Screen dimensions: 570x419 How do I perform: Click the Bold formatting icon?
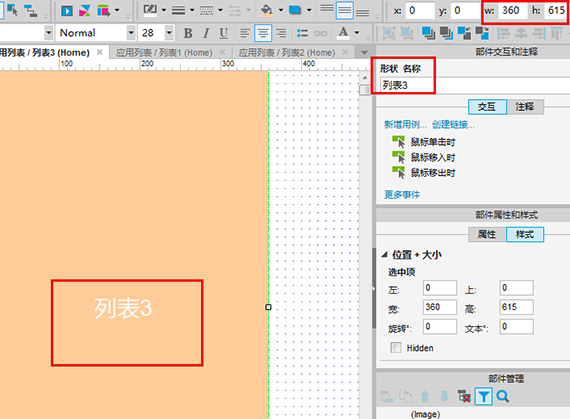pos(188,33)
